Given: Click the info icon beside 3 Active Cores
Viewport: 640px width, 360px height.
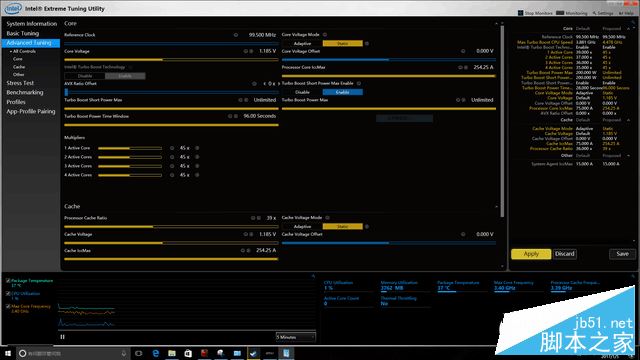Looking at the screenshot, I should point(172,166).
